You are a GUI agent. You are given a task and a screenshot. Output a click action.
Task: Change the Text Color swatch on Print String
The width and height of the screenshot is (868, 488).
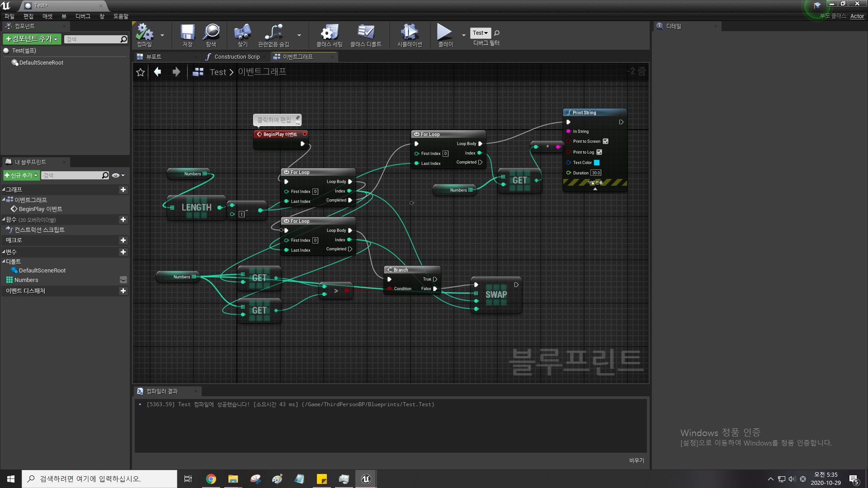pyautogui.click(x=598, y=162)
